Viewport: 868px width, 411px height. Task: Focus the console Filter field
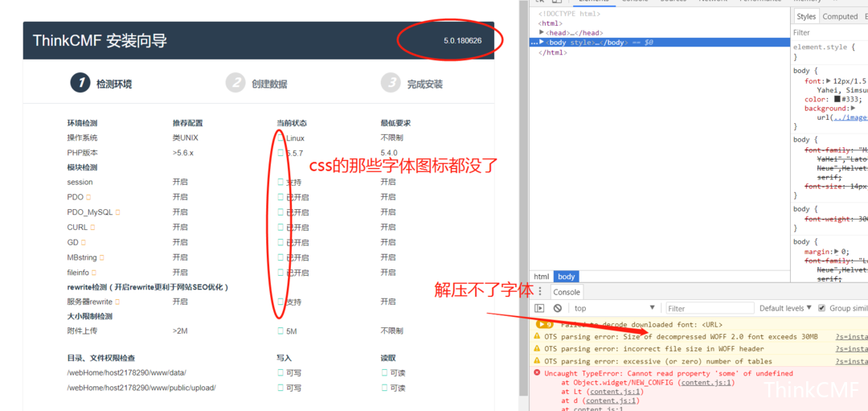tap(710, 308)
